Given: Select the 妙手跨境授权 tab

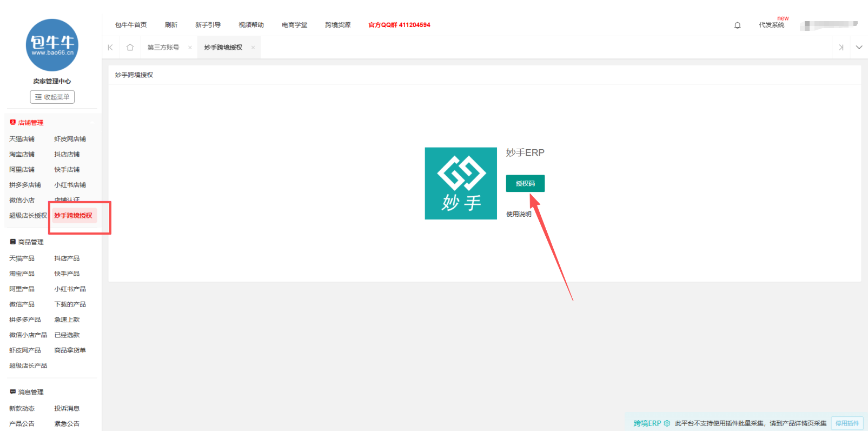Looking at the screenshot, I should click(x=223, y=48).
